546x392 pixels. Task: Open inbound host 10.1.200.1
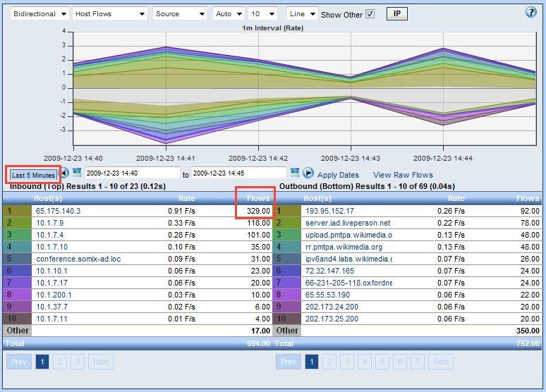click(x=54, y=295)
